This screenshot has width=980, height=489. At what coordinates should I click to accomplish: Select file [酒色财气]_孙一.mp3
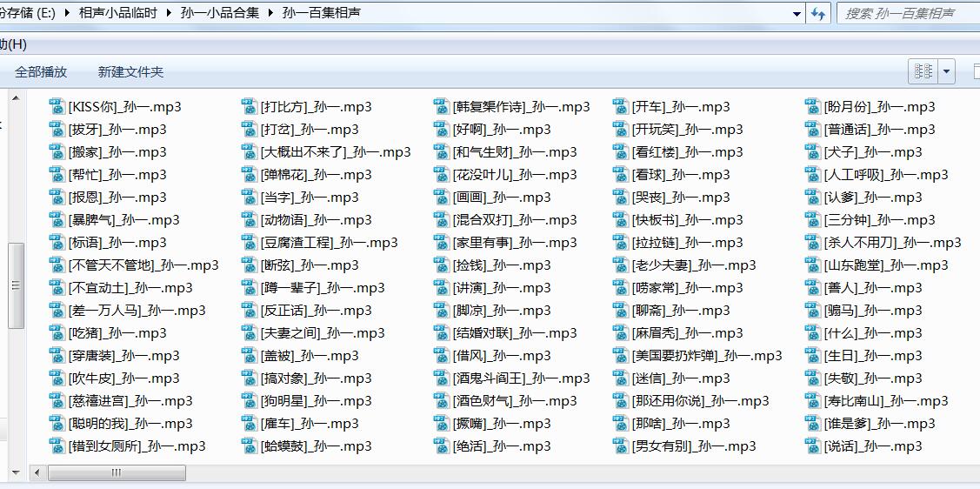click(505, 401)
